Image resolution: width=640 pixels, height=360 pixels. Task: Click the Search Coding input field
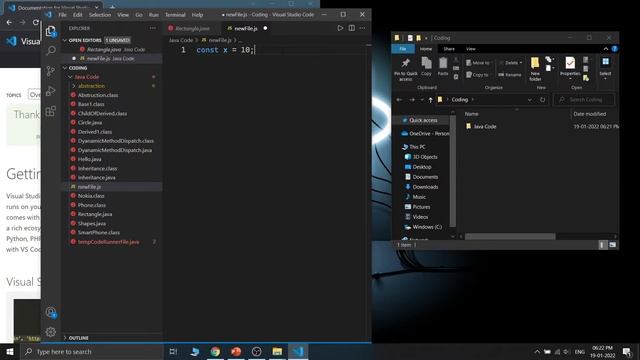pyautogui.click(x=584, y=100)
